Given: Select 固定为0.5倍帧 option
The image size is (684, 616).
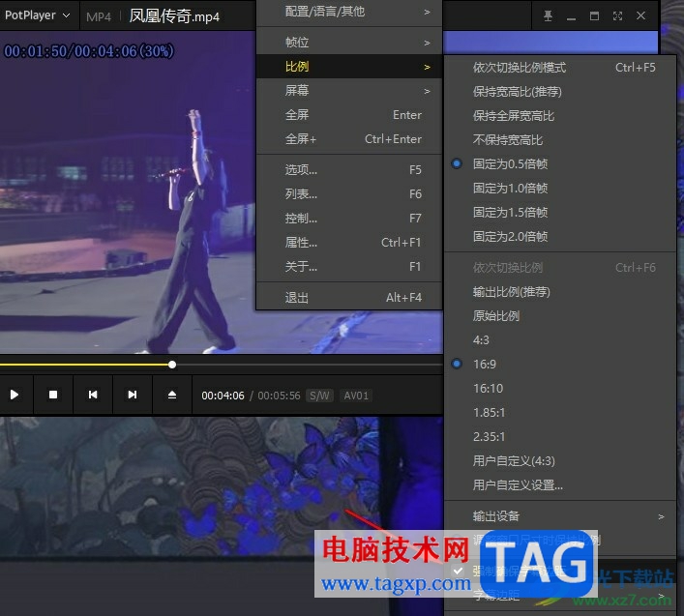Looking at the screenshot, I should pos(560,164).
